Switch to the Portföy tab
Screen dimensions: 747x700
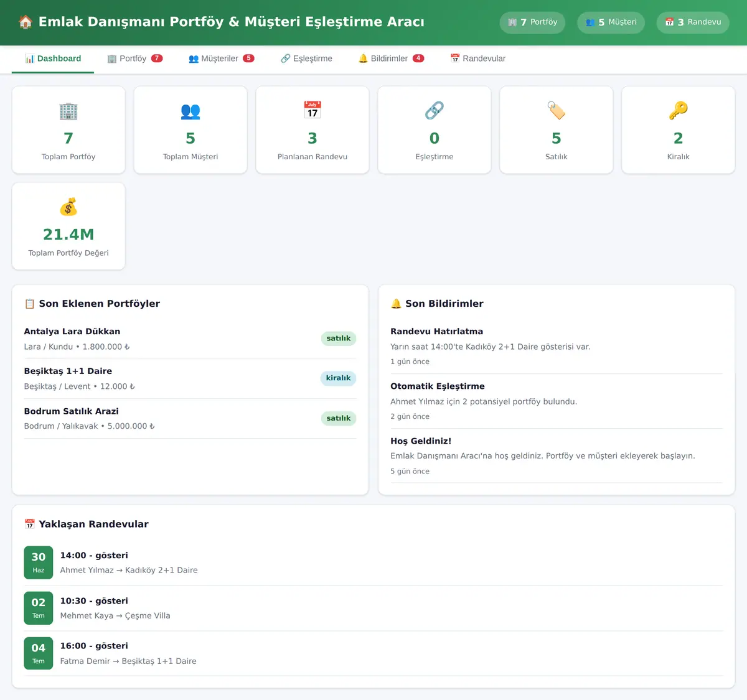(x=134, y=58)
